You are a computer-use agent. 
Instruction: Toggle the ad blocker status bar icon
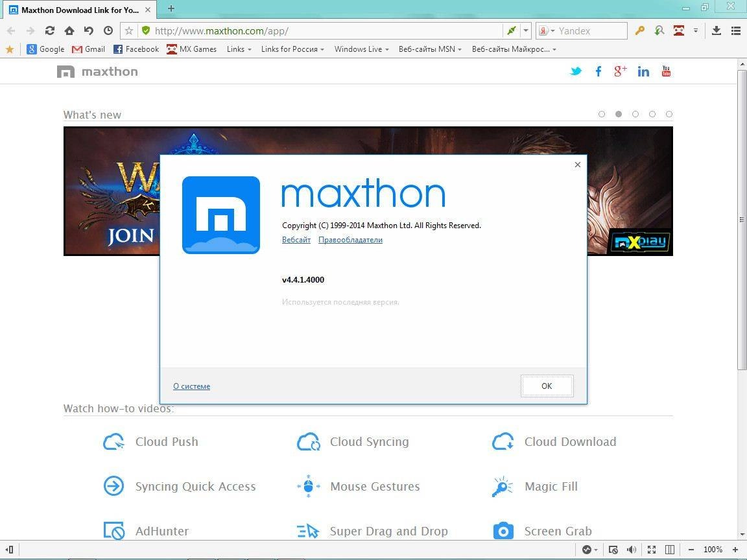coord(613,550)
